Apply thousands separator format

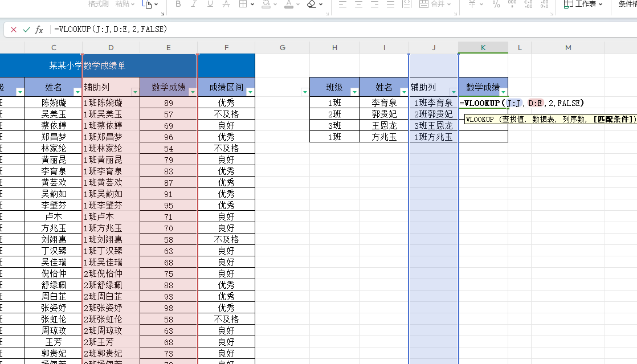[512, 4]
